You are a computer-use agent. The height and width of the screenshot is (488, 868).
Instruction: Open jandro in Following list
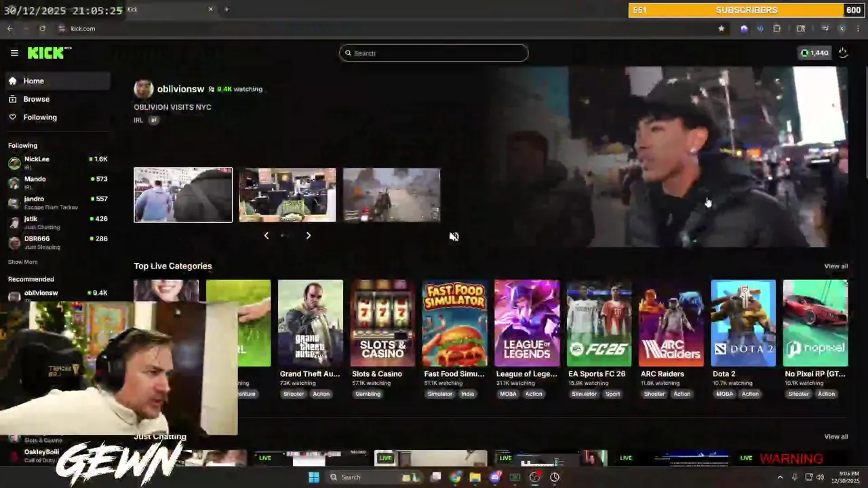(58, 202)
